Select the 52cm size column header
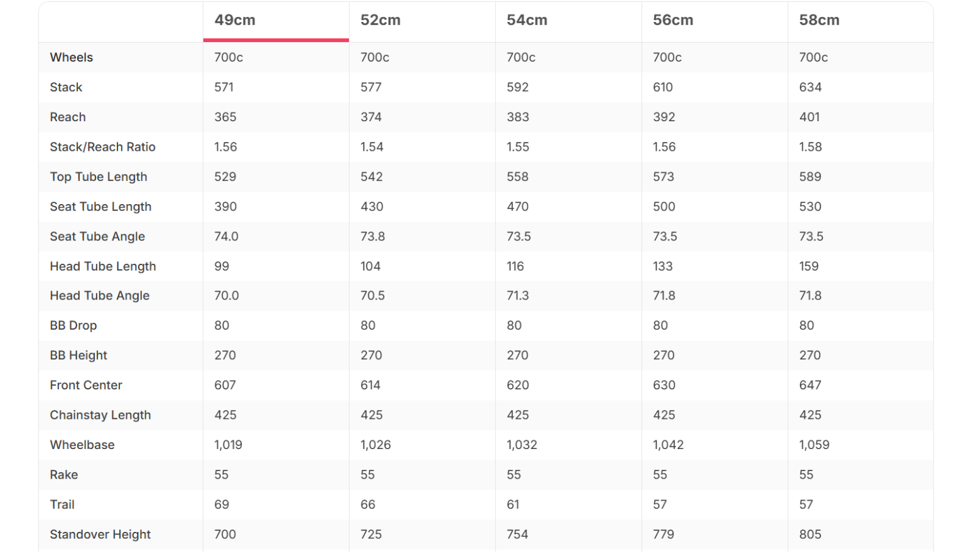Image resolution: width=980 pixels, height=552 pixels. (x=380, y=20)
